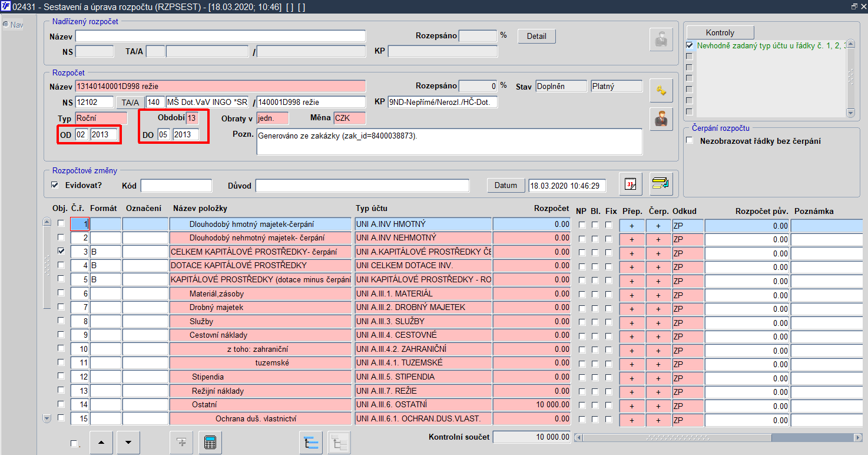
Task: Uncheck Obj. checkbox for row 3
Action: (x=61, y=251)
